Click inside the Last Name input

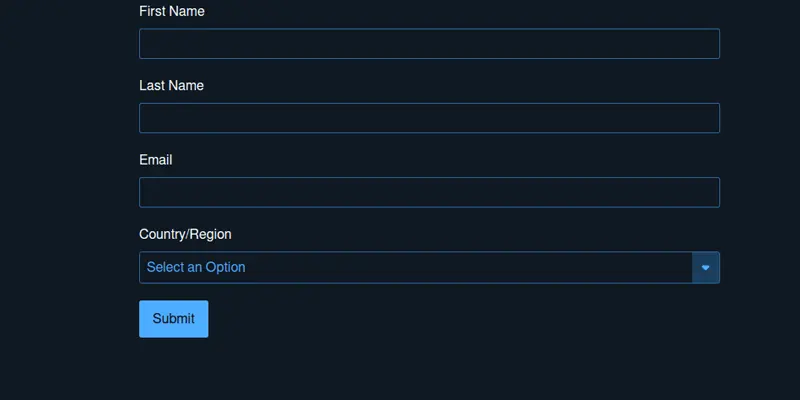coord(429,118)
